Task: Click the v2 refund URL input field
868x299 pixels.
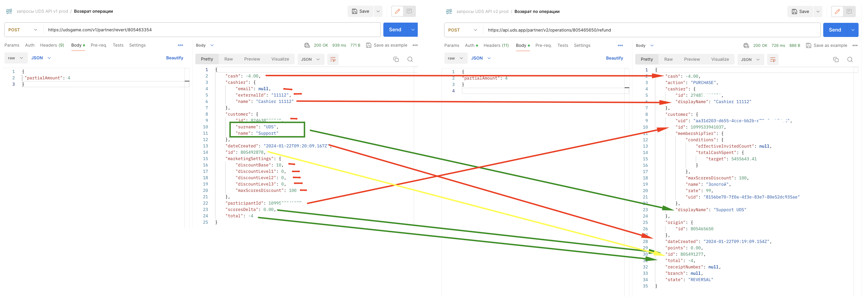Action: (x=652, y=30)
